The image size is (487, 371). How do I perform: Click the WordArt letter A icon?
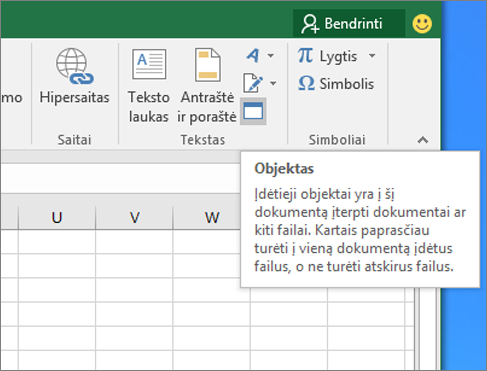coord(253,55)
